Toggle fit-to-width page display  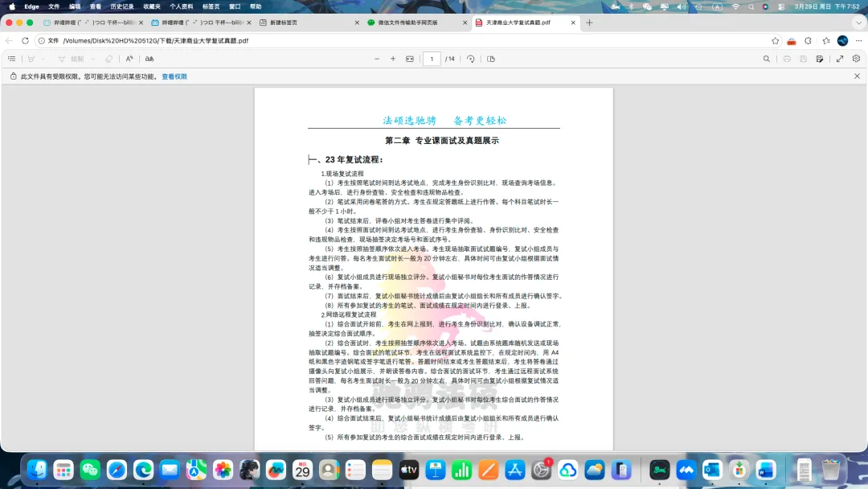(411, 58)
